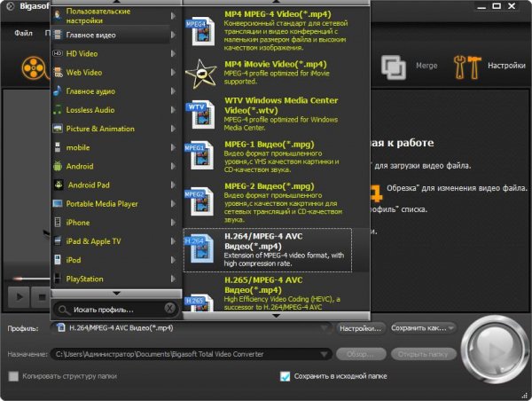Choose the Picture & Animation category

click(x=115, y=129)
